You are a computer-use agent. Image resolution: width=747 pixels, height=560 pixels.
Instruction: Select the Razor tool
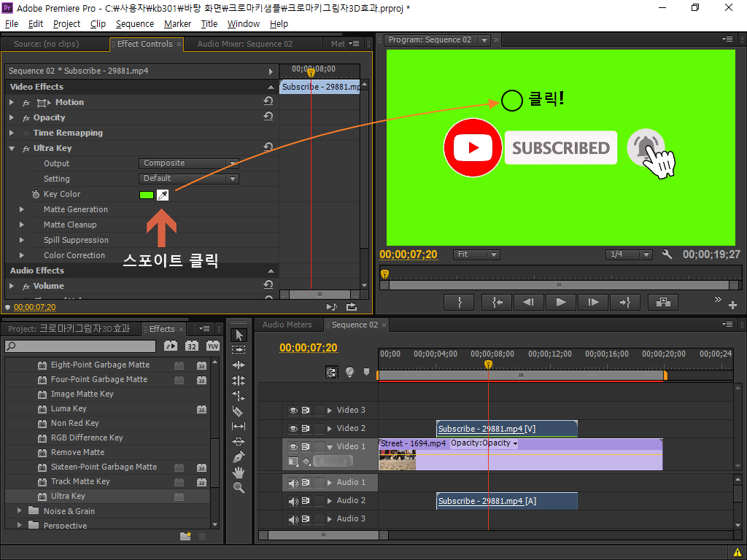tap(239, 411)
